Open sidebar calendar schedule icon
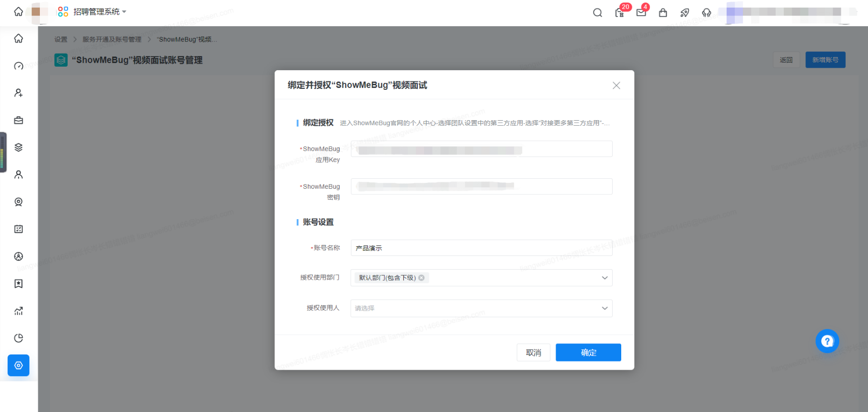This screenshot has height=412, width=868. (19, 229)
